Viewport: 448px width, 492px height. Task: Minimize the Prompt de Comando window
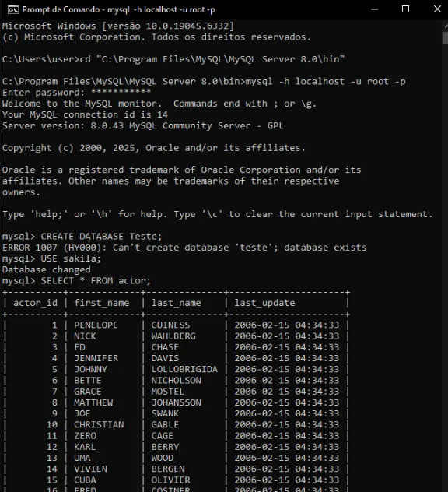[x=374, y=9]
